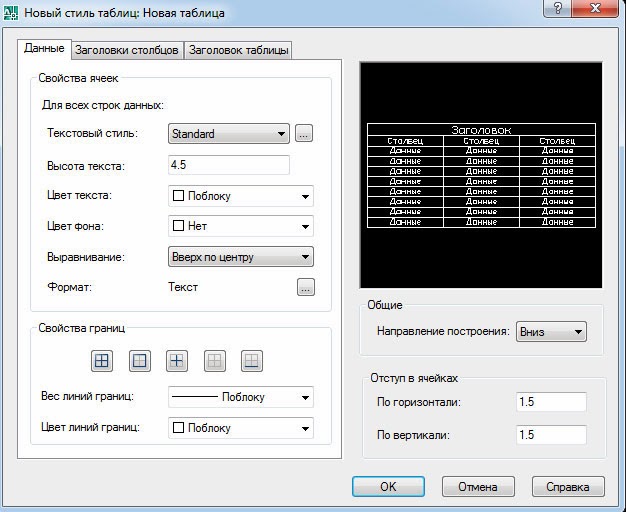Expand Цвет линий границ dropdown
This screenshot has width=626, height=512.
(241, 428)
